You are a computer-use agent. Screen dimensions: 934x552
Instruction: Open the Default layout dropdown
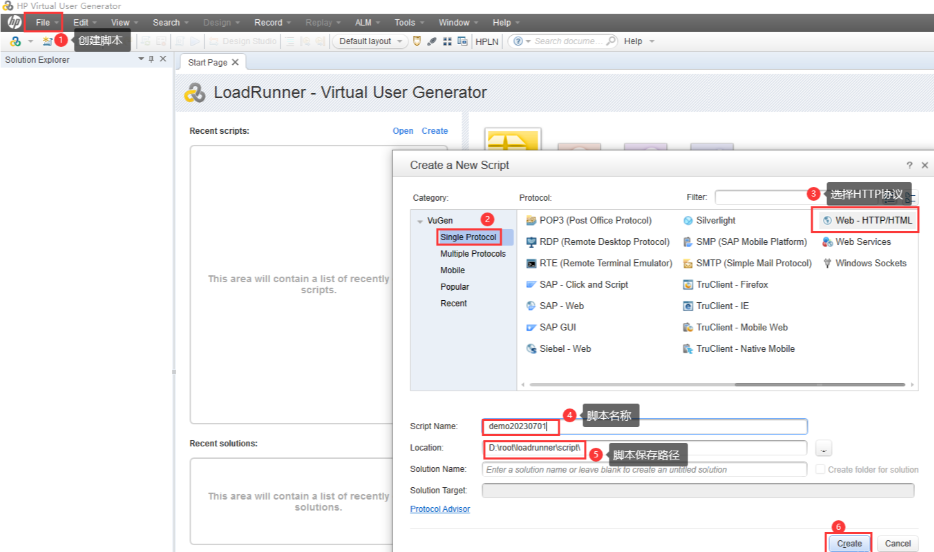[370, 41]
